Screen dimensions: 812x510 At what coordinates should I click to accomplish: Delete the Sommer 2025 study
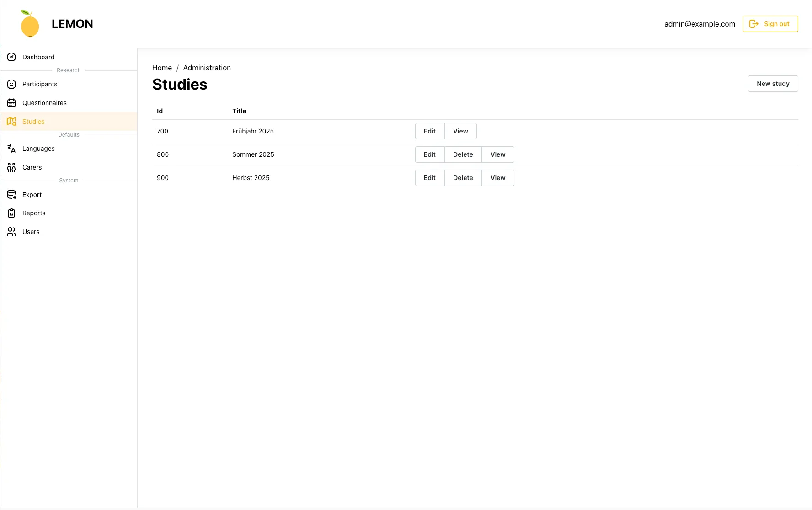[x=463, y=154]
